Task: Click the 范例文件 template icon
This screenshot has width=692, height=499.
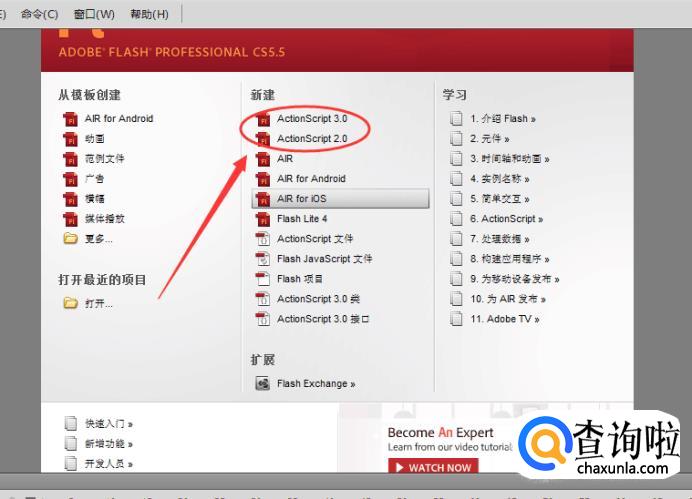Action: tap(70, 159)
